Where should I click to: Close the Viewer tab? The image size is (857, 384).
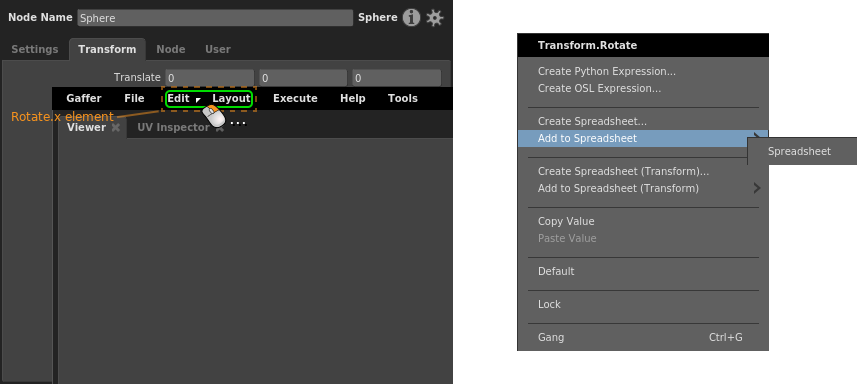point(115,127)
